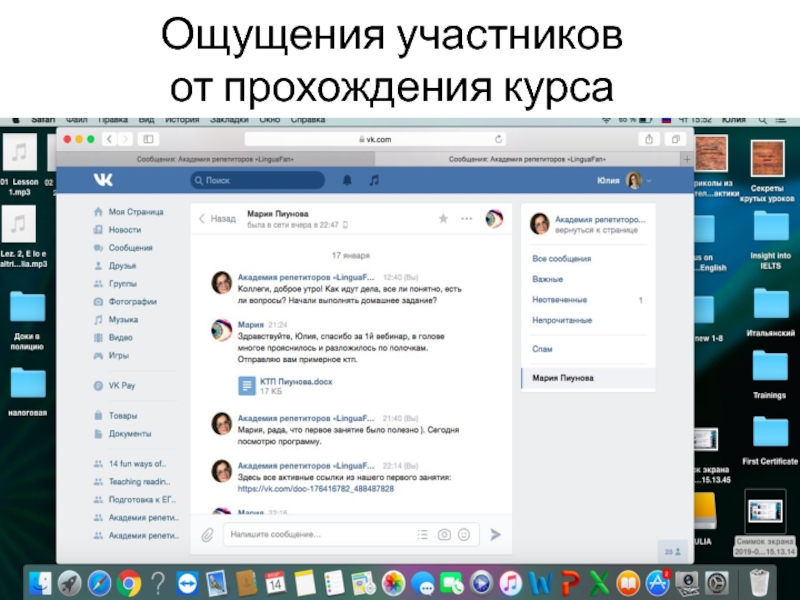Open the КТП Пиунова.docx attachment
This screenshot has height=600, width=800.
point(285,386)
